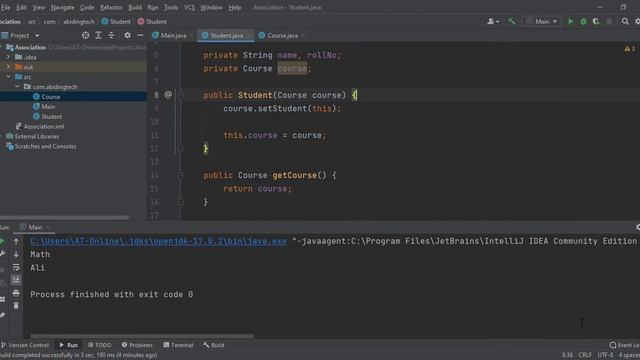Fold getCourse method at line 14 gutter
The image size is (640, 360).
pos(180,175)
